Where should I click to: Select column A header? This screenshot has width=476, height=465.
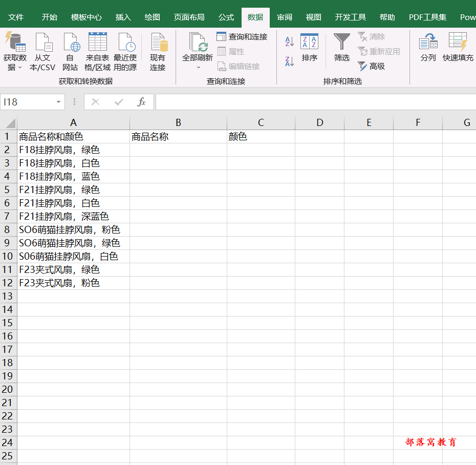click(74, 123)
